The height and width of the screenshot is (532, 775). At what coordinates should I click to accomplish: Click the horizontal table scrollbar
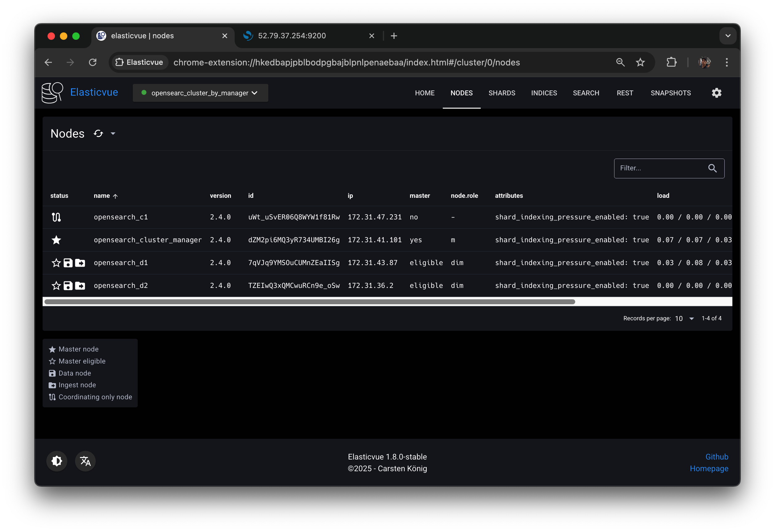[309, 302]
